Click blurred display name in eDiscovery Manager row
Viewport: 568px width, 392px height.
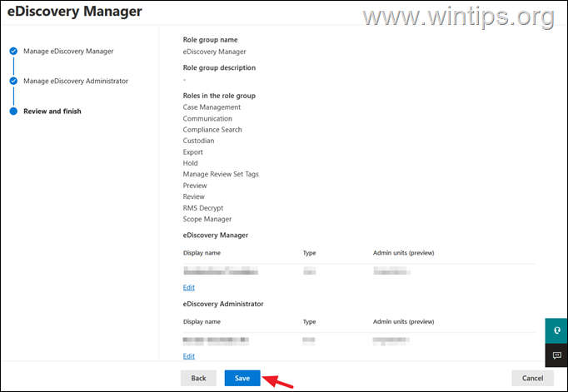[x=221, y=270]
